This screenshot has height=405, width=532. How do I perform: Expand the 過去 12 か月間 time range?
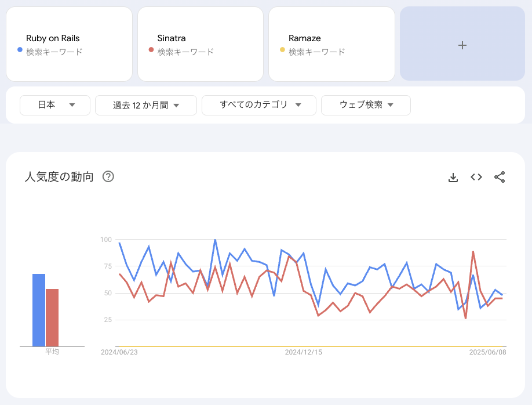click(146, 105)
